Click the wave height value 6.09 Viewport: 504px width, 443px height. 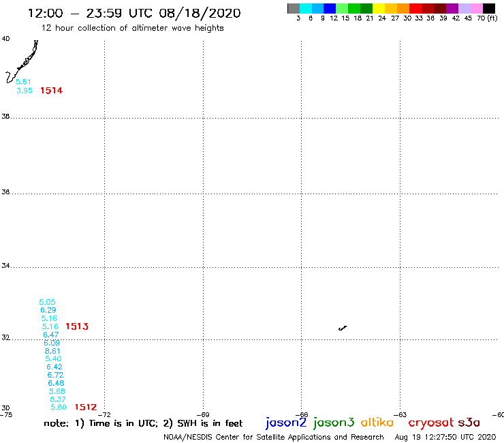coord(52,343)
